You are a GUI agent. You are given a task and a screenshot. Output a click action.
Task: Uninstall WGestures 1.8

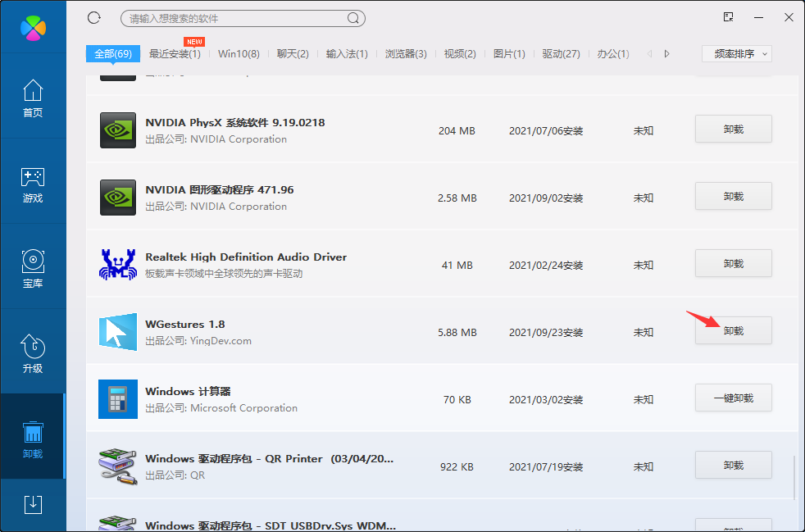pyautogui.click(x=734, y=330)
